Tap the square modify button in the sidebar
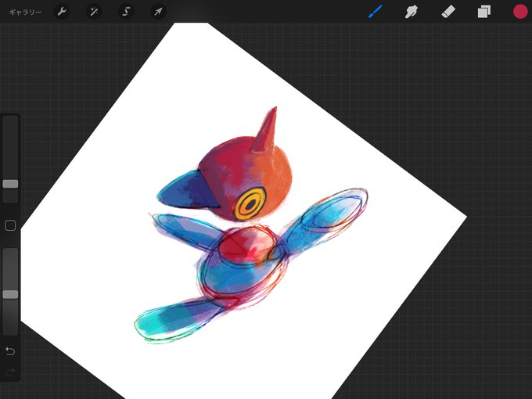Viewport: 532px width, 399px height. point(10,225)
